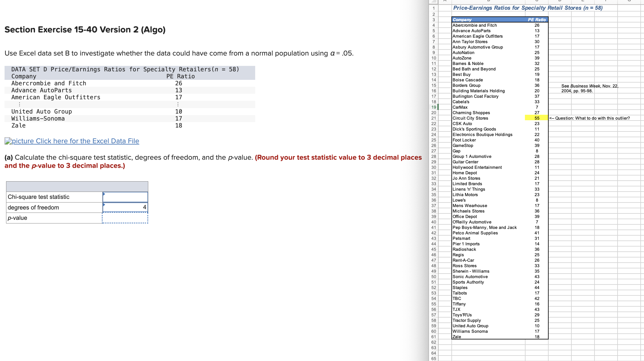Click the degrees of freedom field showing 4
Screen dimensions: 644x361
[x=125, y=207]
